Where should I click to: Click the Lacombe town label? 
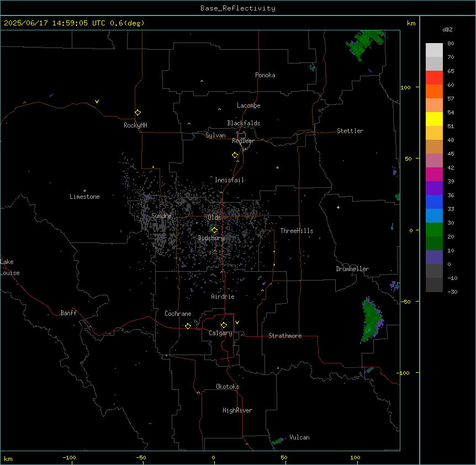[x=248, y=105]
